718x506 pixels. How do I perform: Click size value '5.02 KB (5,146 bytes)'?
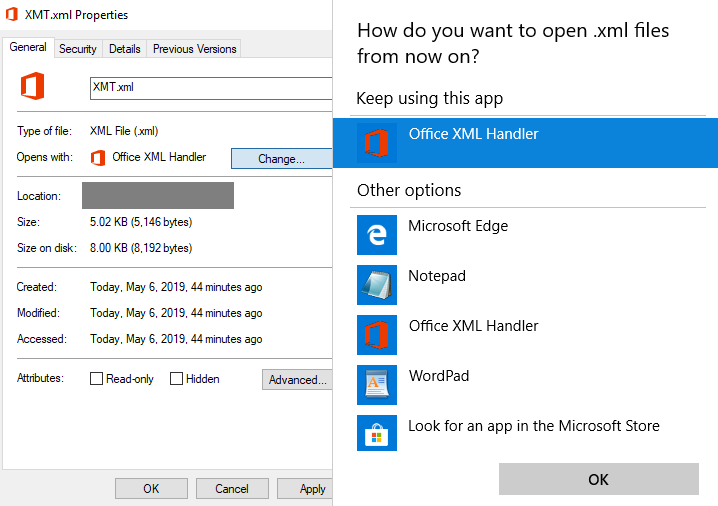(x=141, y=222)
